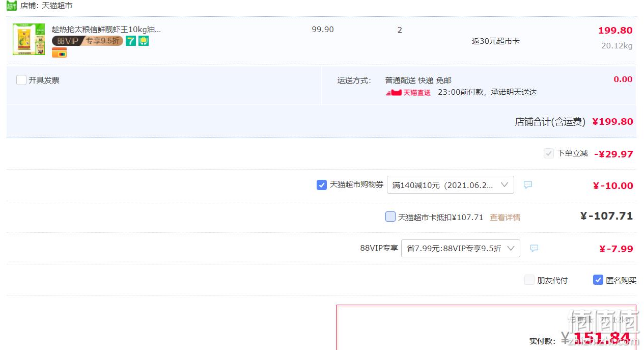Screen dimensions: 644x350
Task: Click the unit price 99.90
Action: point(323,30)
